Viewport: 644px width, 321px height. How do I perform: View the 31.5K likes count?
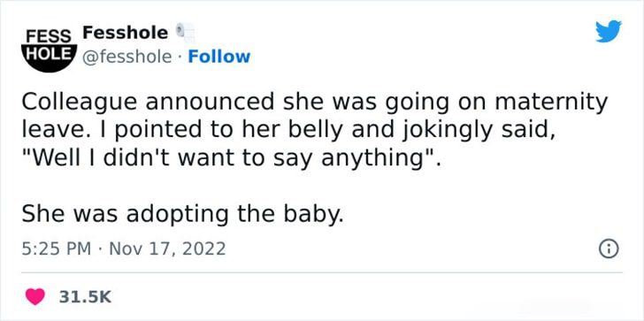85,296
